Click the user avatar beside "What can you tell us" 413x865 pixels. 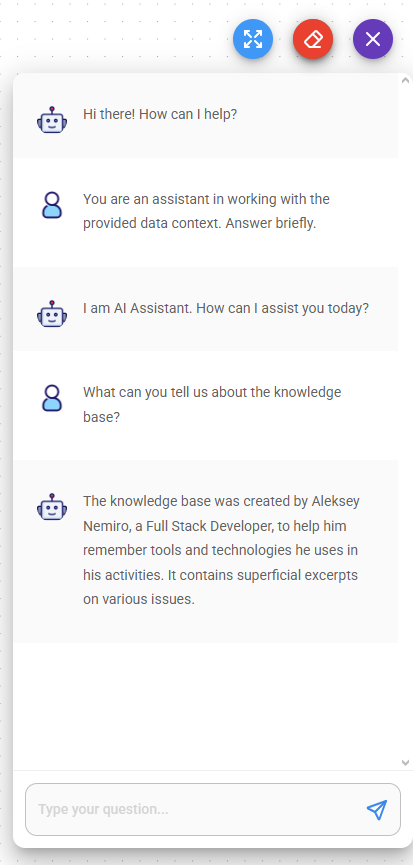tap(52, 398)
